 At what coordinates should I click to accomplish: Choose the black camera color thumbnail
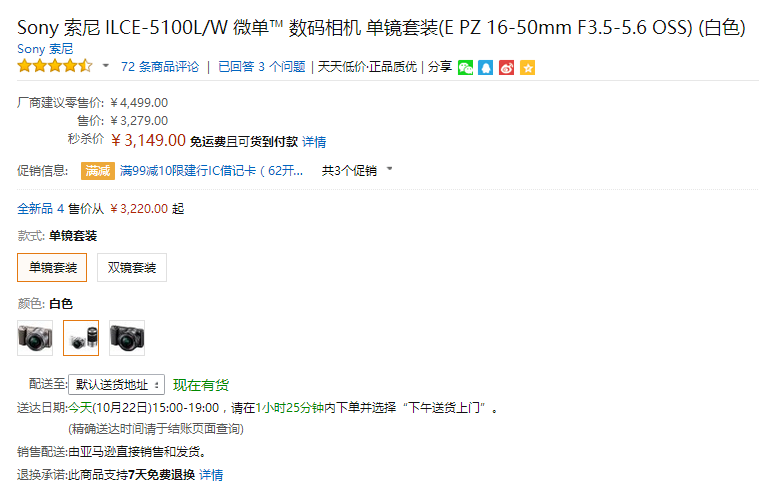(127, 338)
